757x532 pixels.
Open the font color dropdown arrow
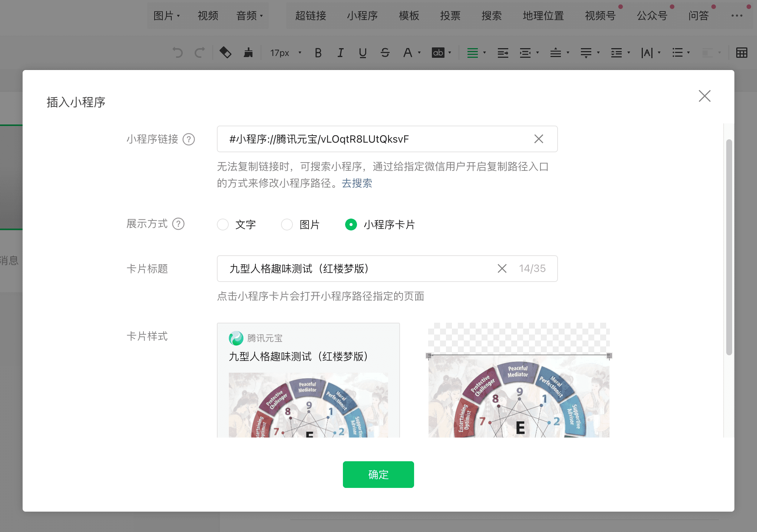coord(420,53)
